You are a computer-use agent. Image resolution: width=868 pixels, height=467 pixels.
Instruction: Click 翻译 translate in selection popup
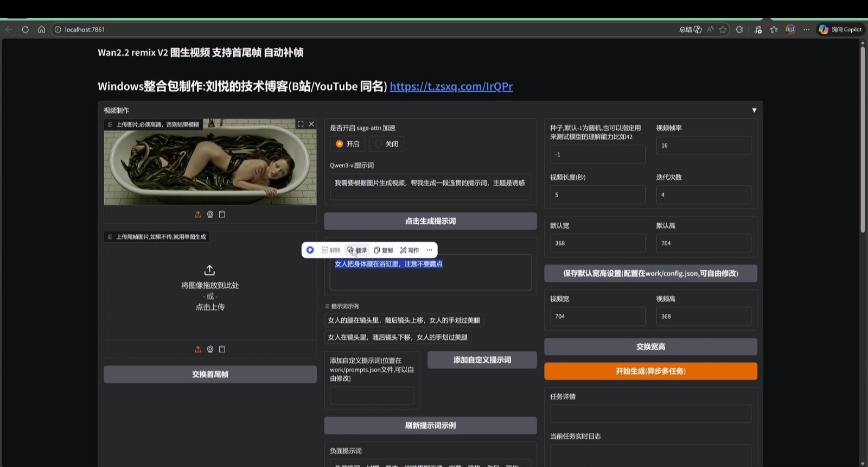coord(357,250)
